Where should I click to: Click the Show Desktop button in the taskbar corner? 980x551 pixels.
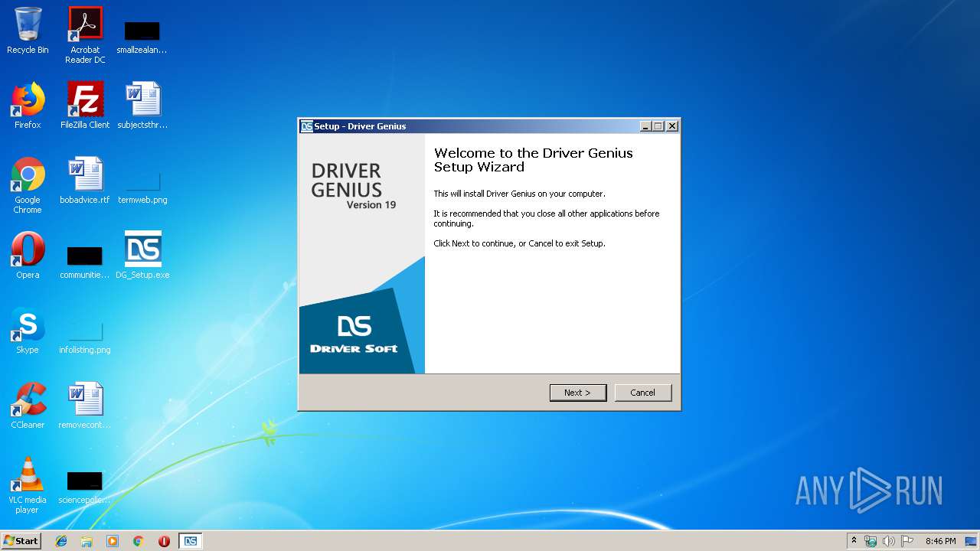pyautogui.click(x=972, y=541)
